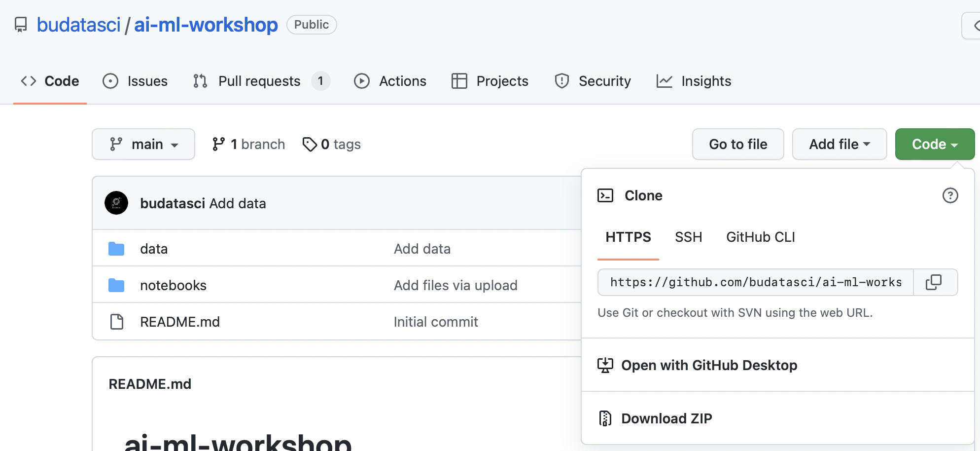Toggle the green Code dropdown button
The width and height of the screenshot is (980, 451).
[x=935, y=144]
